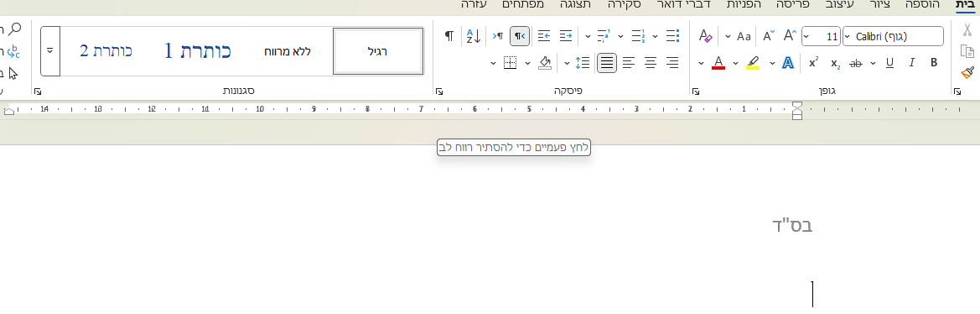
Task: Apply the רגיל style
Action: [x=378, y=51]
